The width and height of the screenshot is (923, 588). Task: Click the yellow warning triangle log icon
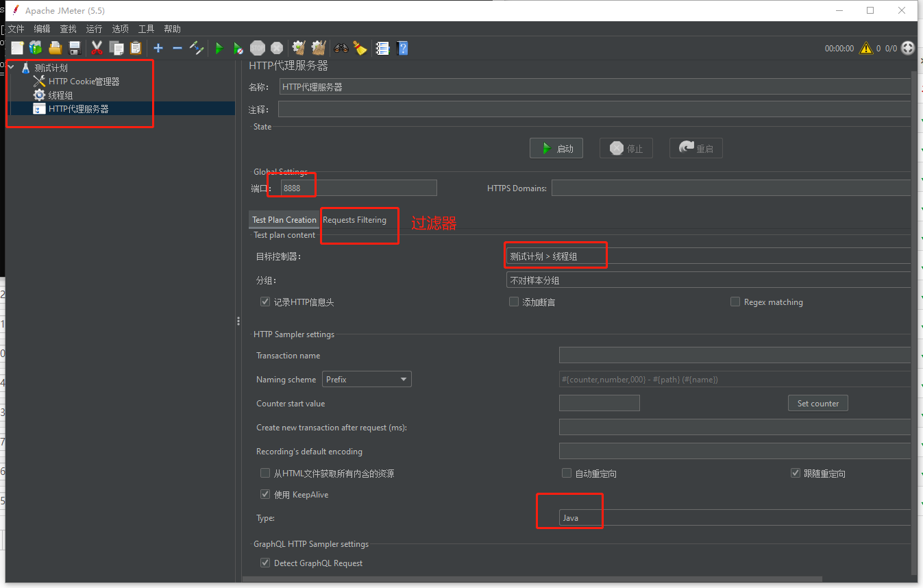pyautogui.click(x=866, y=48)
